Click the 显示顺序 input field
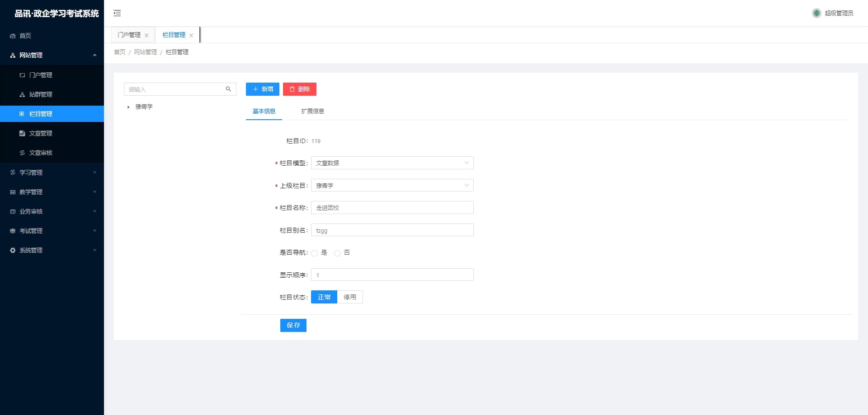Image resolution: width=868 pixels, height=415 pixels. tap(392, 275)
